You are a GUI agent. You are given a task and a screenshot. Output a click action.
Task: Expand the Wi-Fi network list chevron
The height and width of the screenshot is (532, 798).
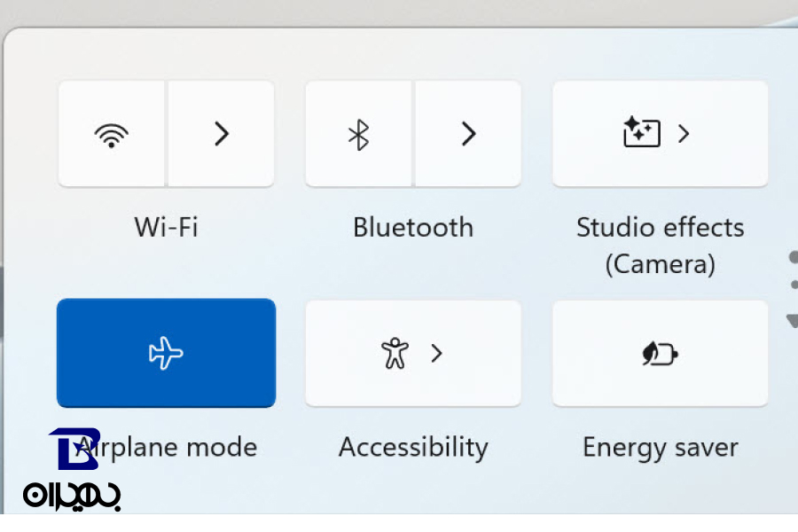(221, 134)
